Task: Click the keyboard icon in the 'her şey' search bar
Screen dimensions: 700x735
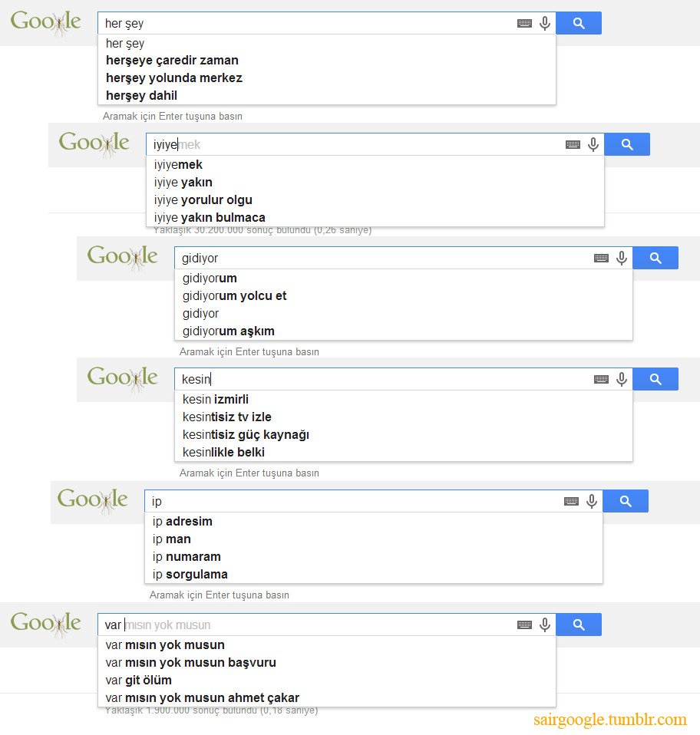Action: tap(524, 24)
